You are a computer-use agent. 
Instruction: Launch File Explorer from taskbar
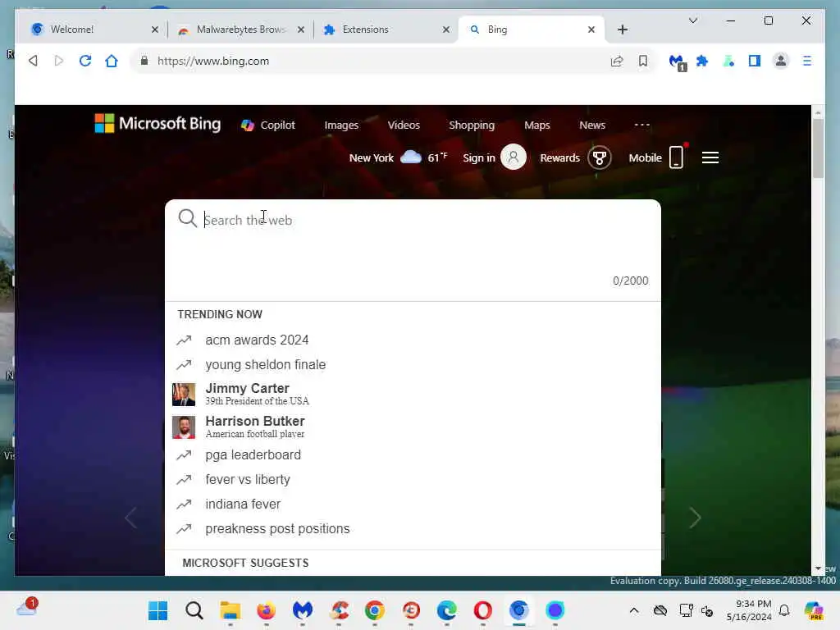tap(231, 610)
